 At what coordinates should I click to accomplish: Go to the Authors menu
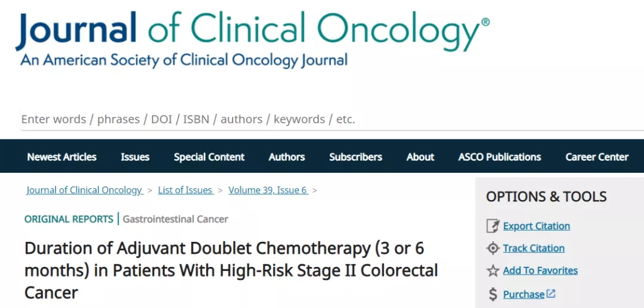pyautogui.click(x=286, y=157)
